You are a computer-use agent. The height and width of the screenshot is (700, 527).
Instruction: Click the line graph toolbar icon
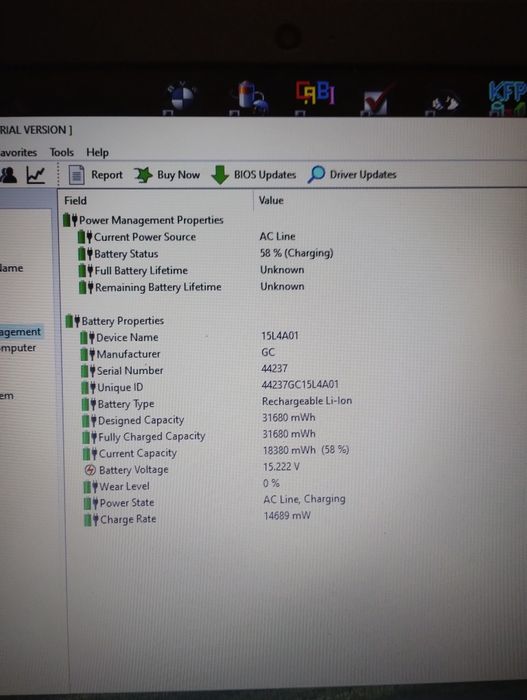click(x=36, y=175)
